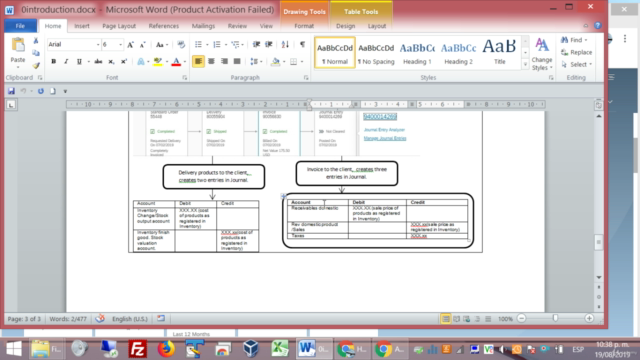This screenshot has width=640, height=360.
Task: Open the Windows Start menu
Action: [x=13, y=349]
